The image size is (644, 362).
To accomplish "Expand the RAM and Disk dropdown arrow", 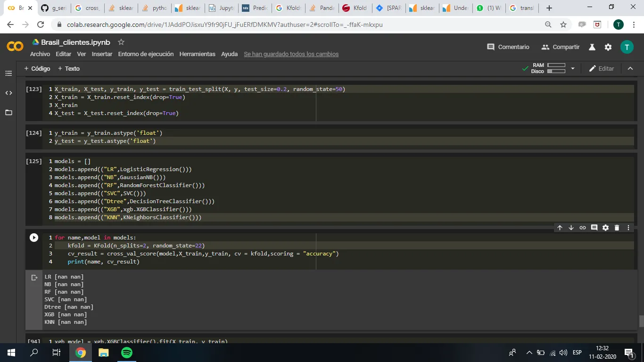I will (x=573, y=68).
